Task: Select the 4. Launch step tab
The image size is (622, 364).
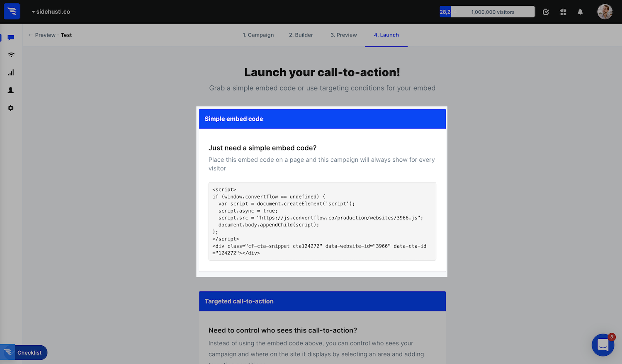Action: pos(386,35)
